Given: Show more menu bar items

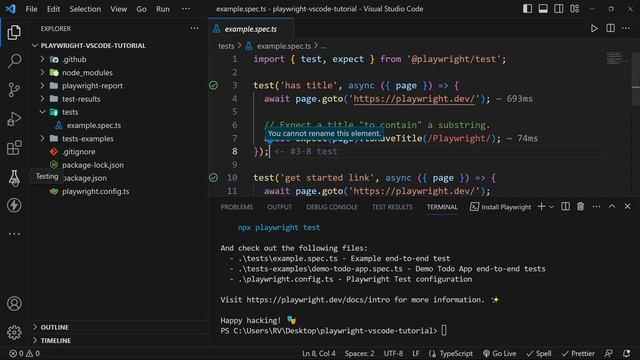Looking at the screenshot, I should coord(186,9).
